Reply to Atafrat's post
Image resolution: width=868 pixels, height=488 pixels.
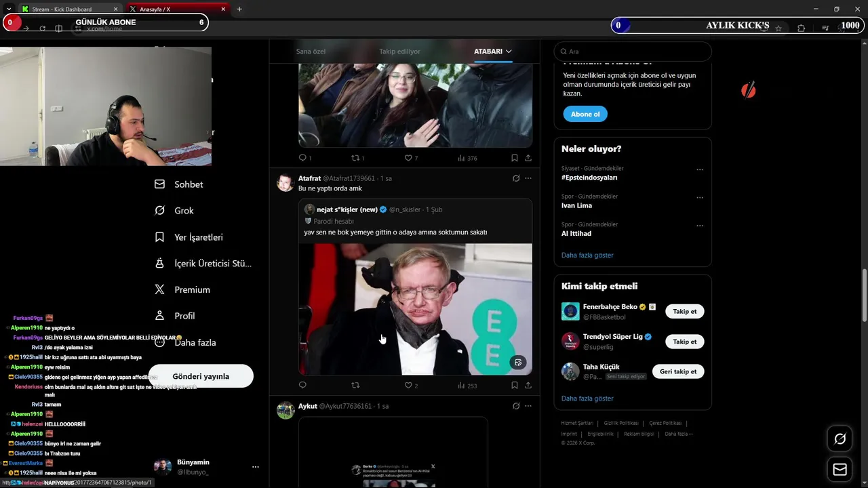click(x=302, y=385)
